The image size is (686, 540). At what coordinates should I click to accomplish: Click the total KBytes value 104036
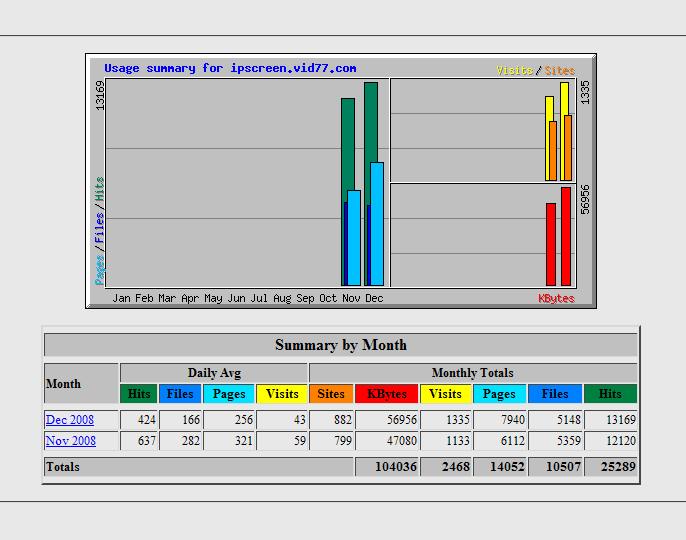click(x=396, y=467)
